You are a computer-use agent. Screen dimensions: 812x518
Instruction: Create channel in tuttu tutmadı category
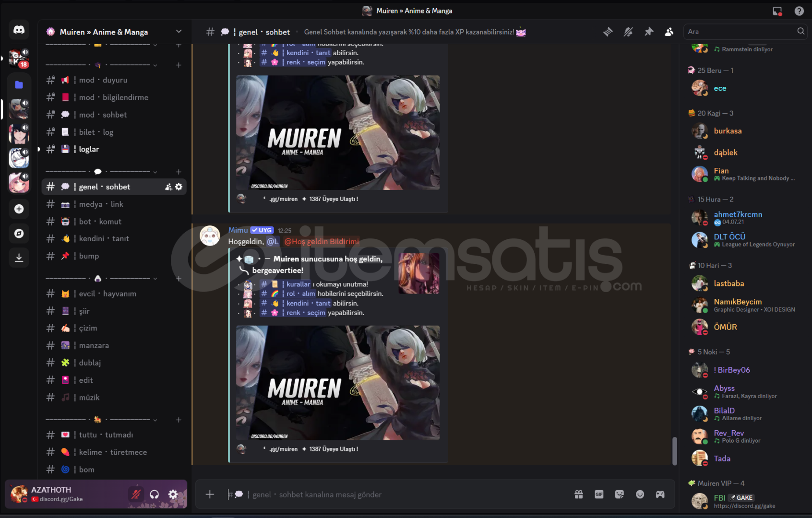(x=179, y=420)
